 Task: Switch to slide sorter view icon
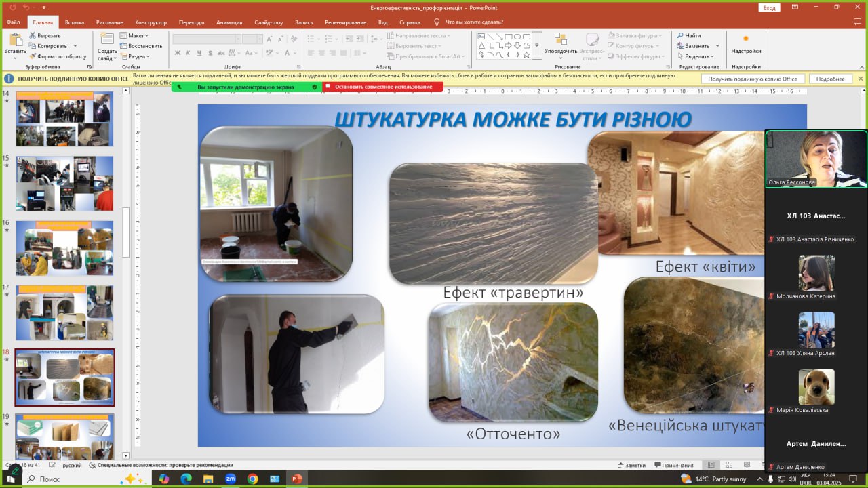pos(729,465)
